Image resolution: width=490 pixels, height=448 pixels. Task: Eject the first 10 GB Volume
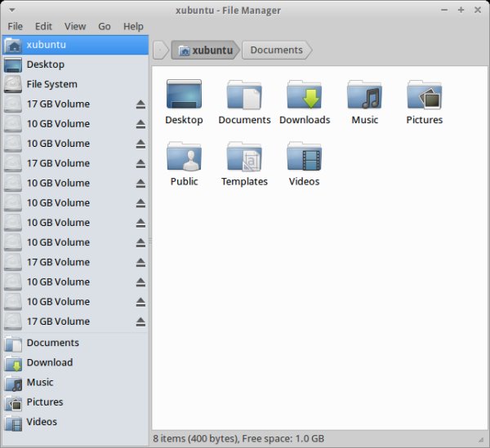[x=140, y=124]
